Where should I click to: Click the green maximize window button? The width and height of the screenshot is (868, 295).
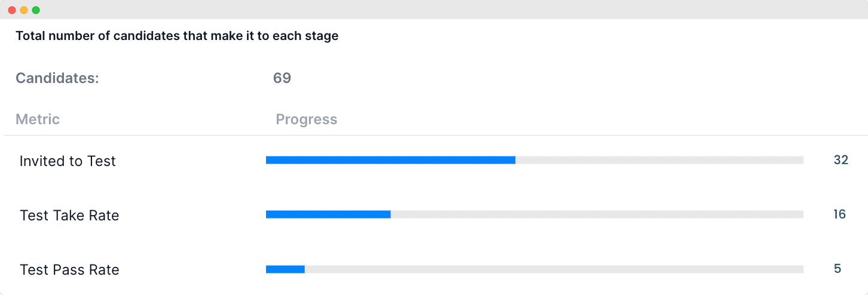tap(36, 10)
